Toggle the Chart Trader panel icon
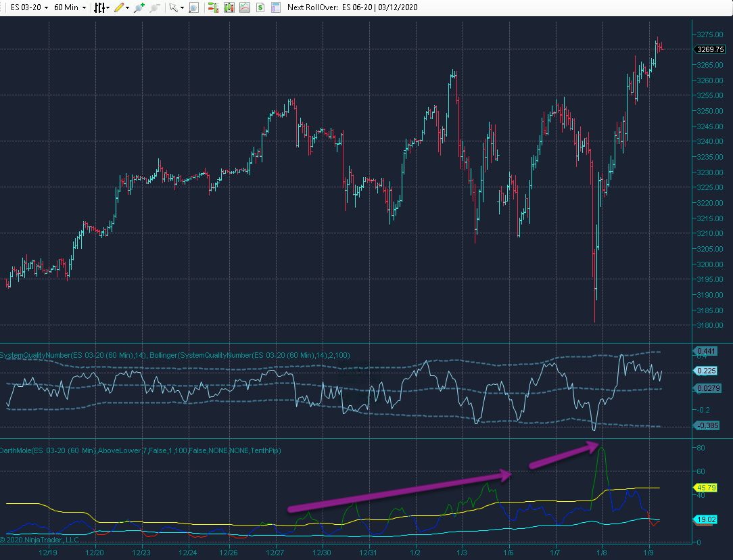Viewport: 733px width, 560px height. click(213, 8)
